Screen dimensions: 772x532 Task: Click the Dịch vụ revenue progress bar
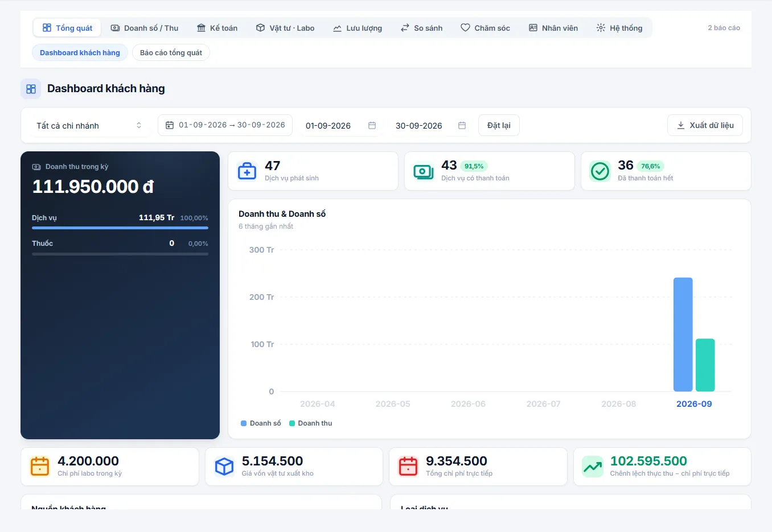click(x=120, y=228)
